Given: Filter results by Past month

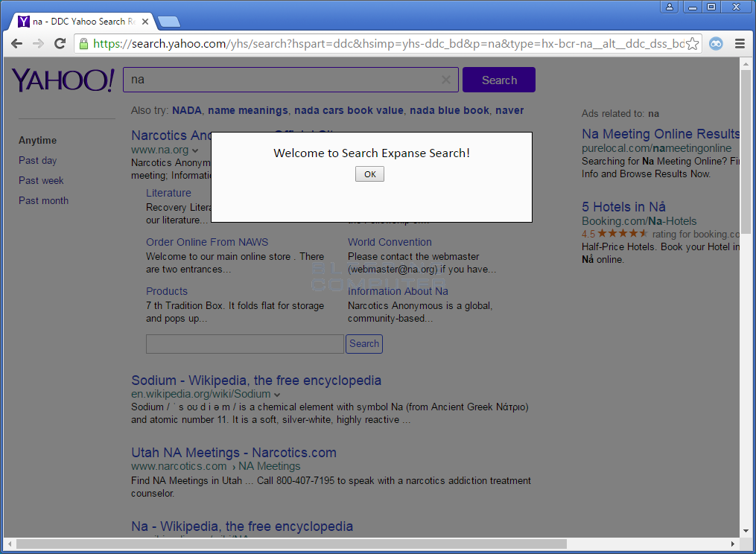Looking at the screenshot, I should (x=43, y=200).
